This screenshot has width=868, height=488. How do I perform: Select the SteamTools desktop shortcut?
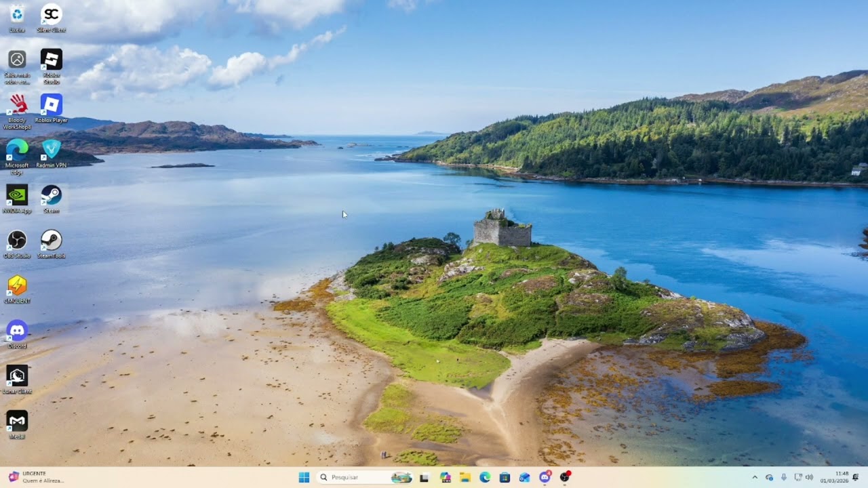click(x=52, y=244)
